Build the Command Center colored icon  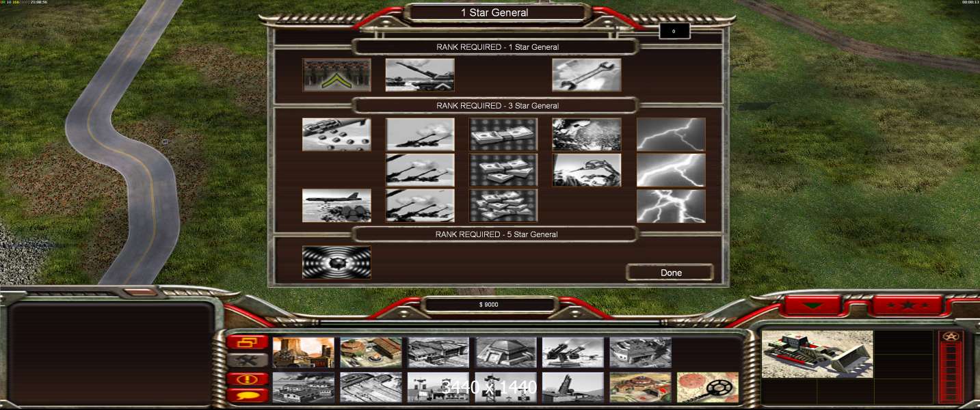(x=641, y=387)
